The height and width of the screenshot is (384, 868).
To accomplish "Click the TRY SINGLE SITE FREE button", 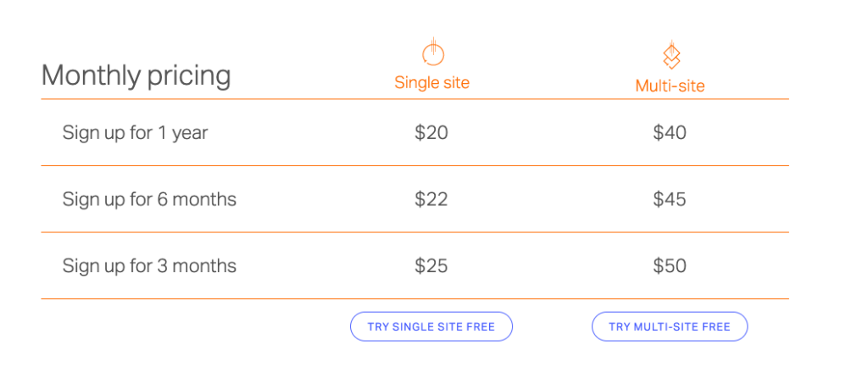I will coord(431,326).
